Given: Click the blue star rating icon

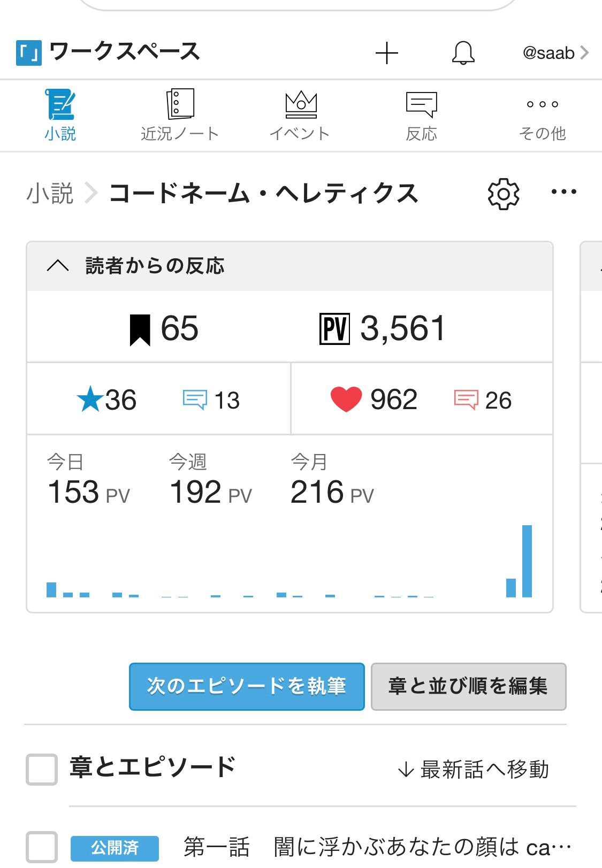Looking at the screenshot, I should point(90,400).
